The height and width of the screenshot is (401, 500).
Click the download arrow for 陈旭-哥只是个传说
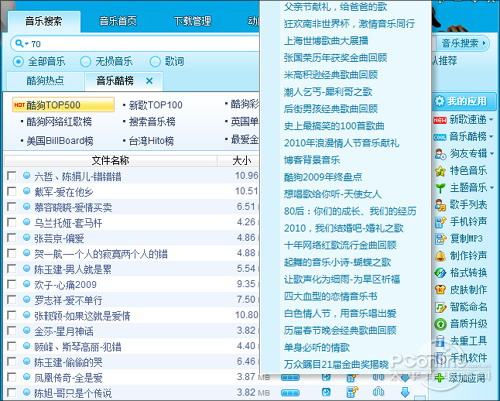pyautogui.click(x=405, y=393)
